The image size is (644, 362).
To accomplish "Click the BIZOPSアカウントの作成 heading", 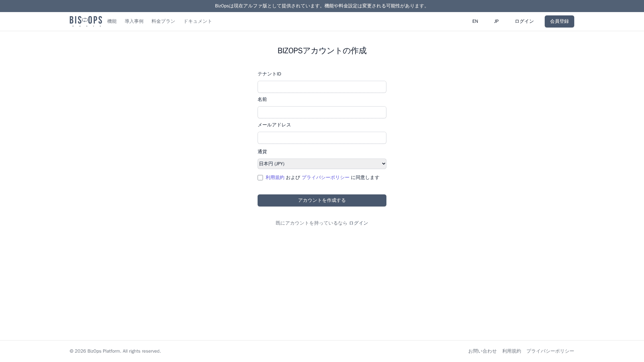I will 322,51.
